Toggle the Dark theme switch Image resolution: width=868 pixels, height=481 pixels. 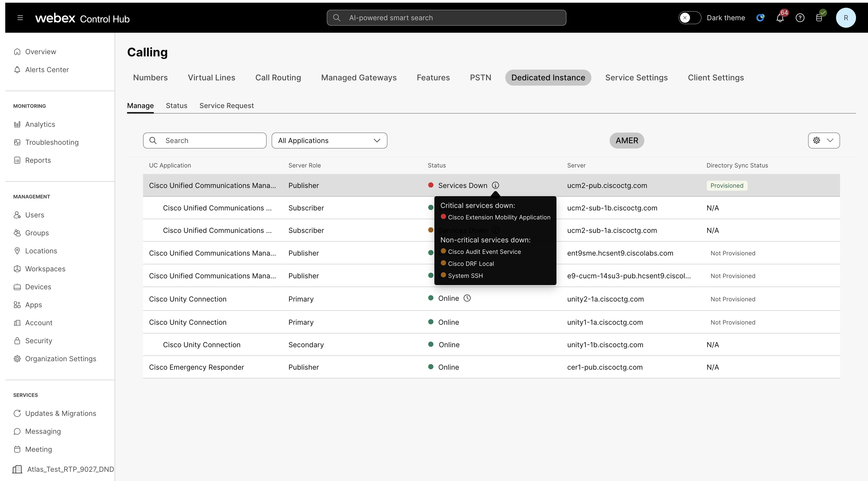(x=690, y=18)
